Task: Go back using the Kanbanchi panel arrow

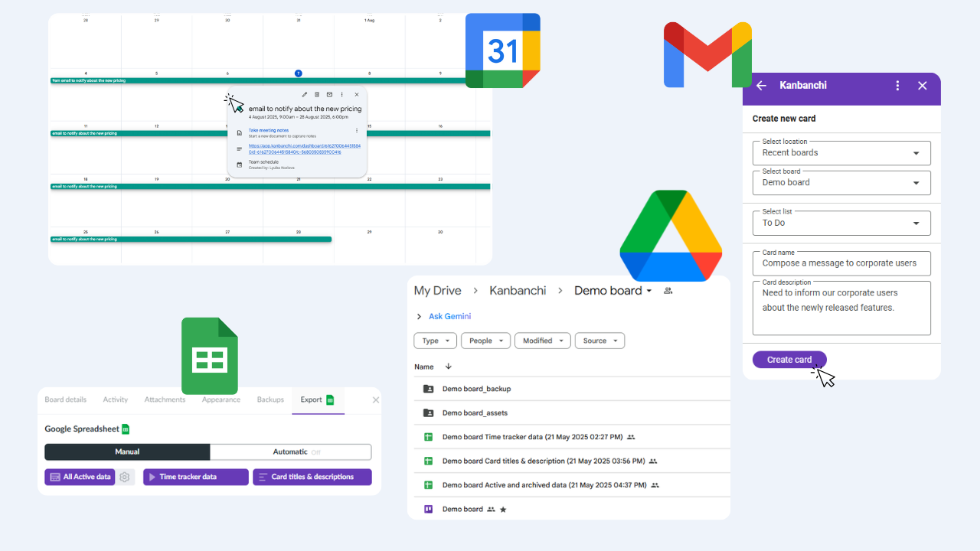Action: pos(761,86)
